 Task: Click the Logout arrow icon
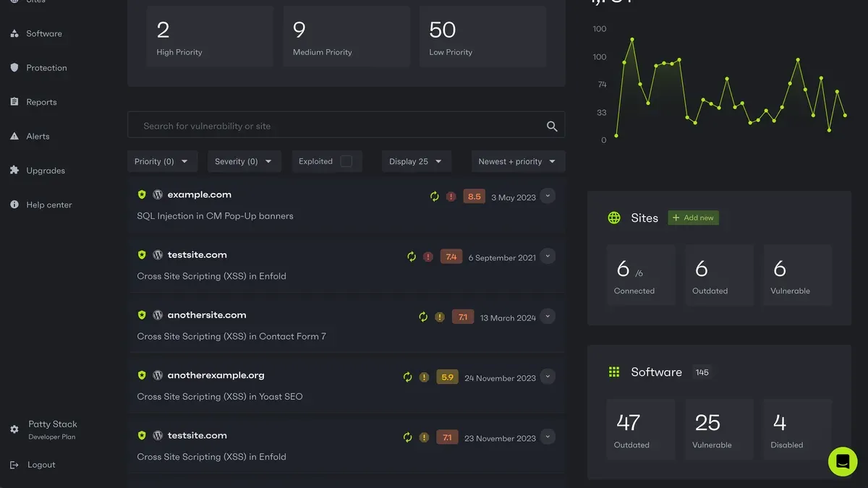point(14,465)
